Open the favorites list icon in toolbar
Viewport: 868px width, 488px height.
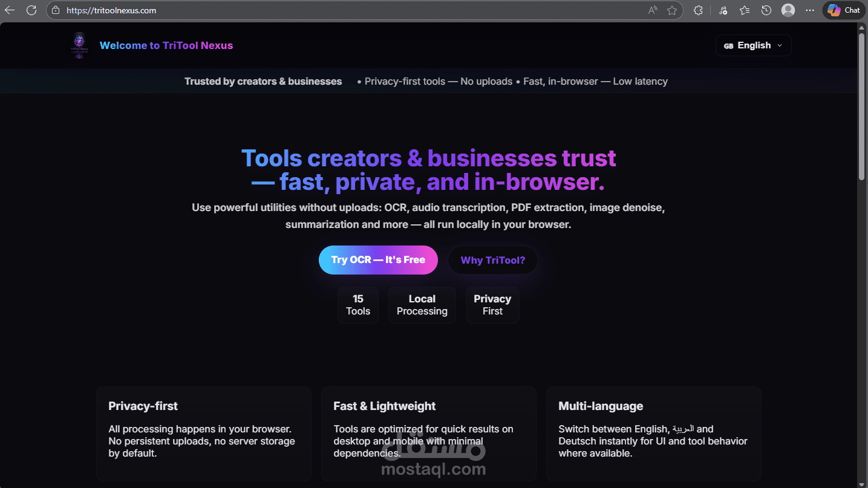(x=745, y=10)
